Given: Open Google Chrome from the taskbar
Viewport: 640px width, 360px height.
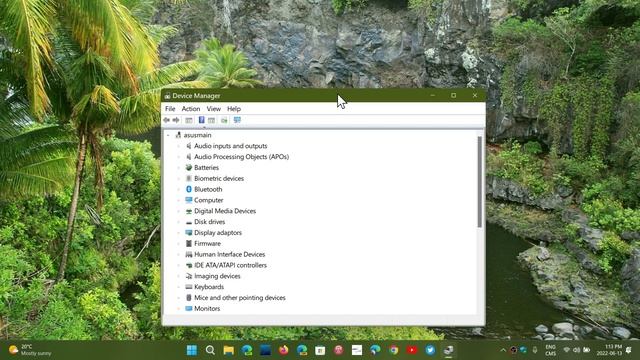Looking at the screenshot, I should point(393,350).
